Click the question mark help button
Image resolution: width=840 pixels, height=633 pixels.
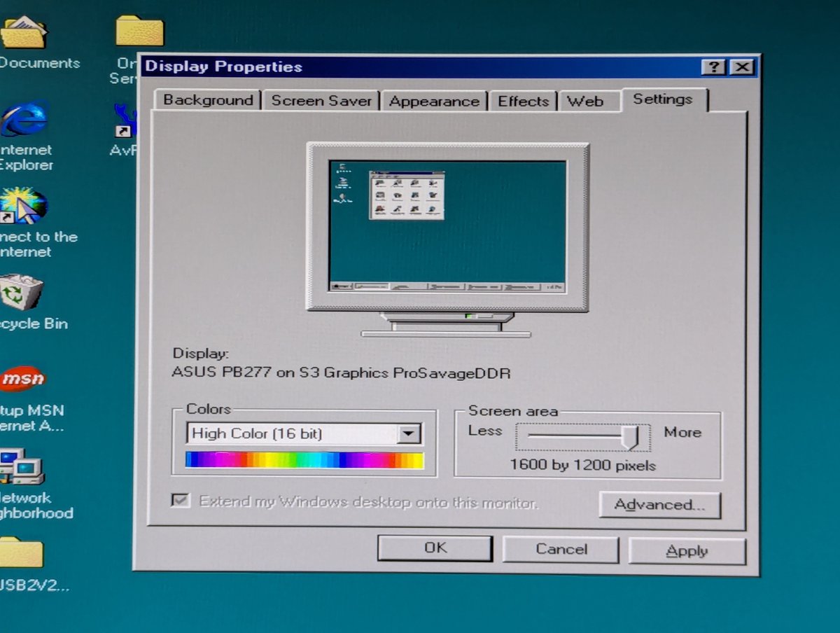pos(713,67)
